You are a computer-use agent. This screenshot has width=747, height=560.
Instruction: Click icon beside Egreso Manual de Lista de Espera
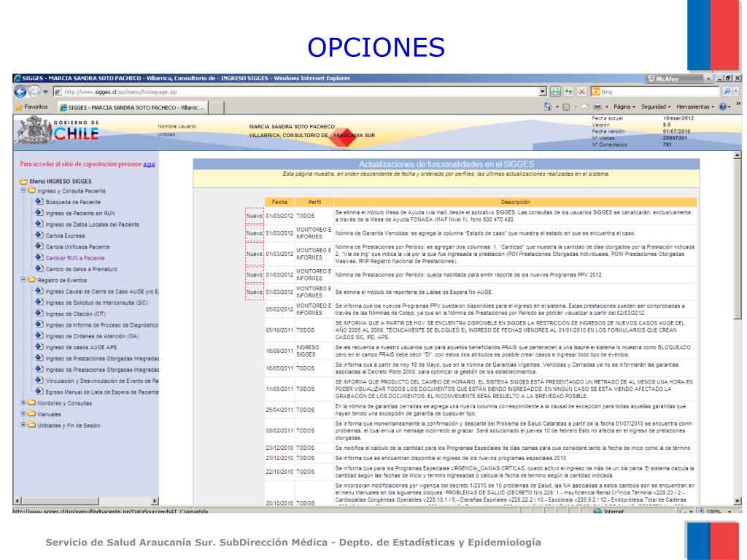point(39,392)
